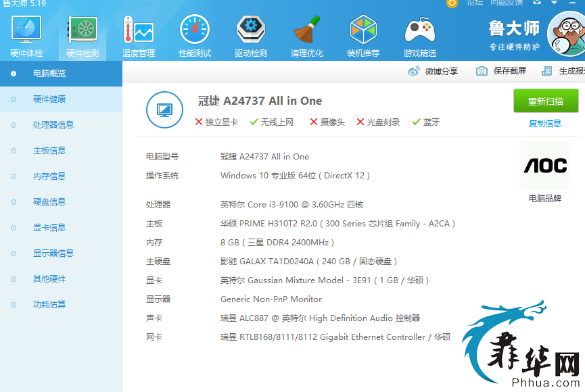This screenshot has width=585, height=392.
Task: Click the round monitor icon beside the heading
Action: pos(164,110)
